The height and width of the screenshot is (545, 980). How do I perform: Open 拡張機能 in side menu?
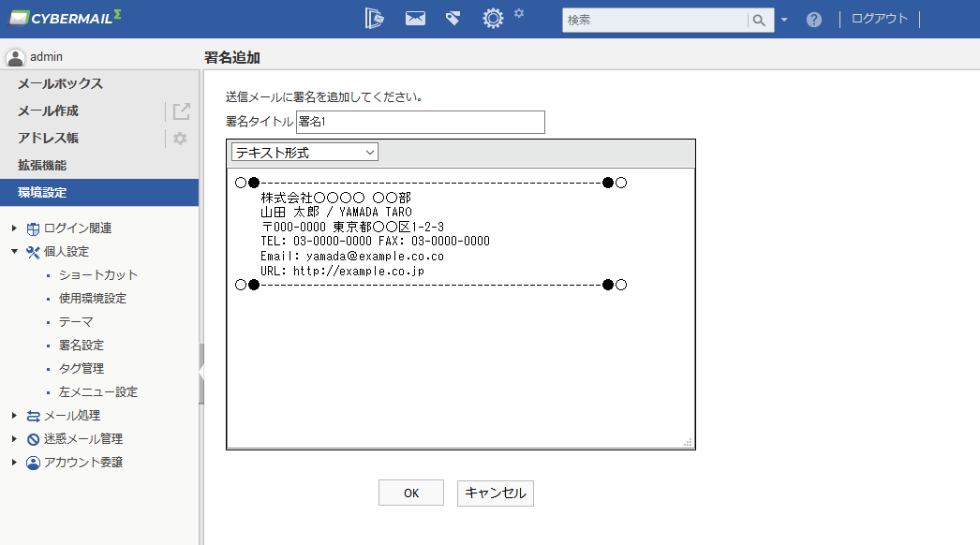tap(42, 166)
